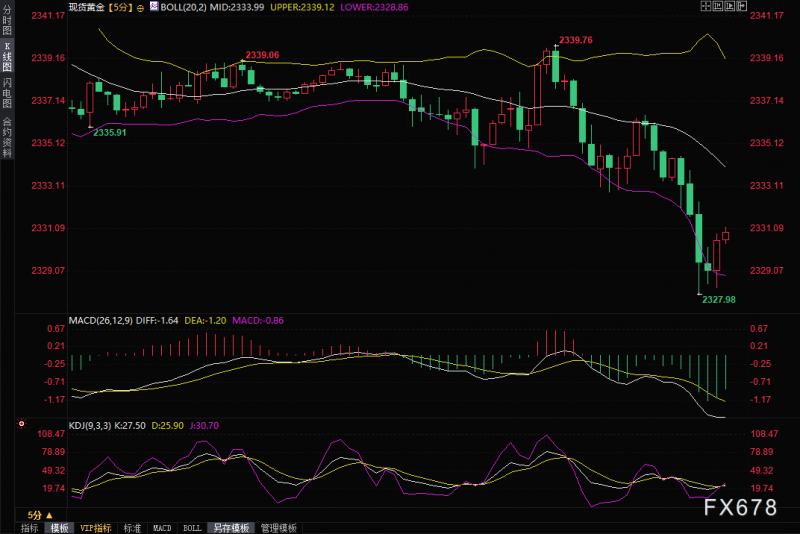Screen dimensions: 800x534
Task: Open 合约资料 contract info in sidebar
Action: 7,137
